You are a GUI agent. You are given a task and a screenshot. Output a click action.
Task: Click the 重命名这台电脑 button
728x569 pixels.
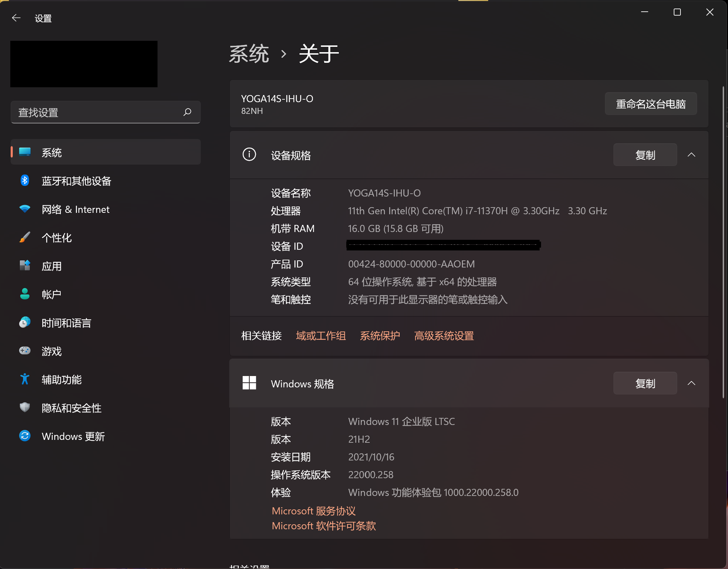(x=651, y=104)
